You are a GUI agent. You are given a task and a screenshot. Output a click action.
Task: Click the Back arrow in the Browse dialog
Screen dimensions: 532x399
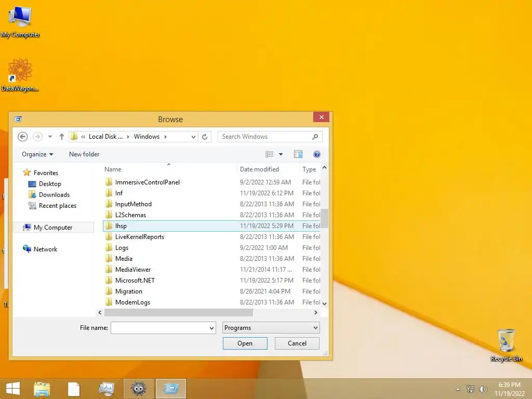click(22, 137)
